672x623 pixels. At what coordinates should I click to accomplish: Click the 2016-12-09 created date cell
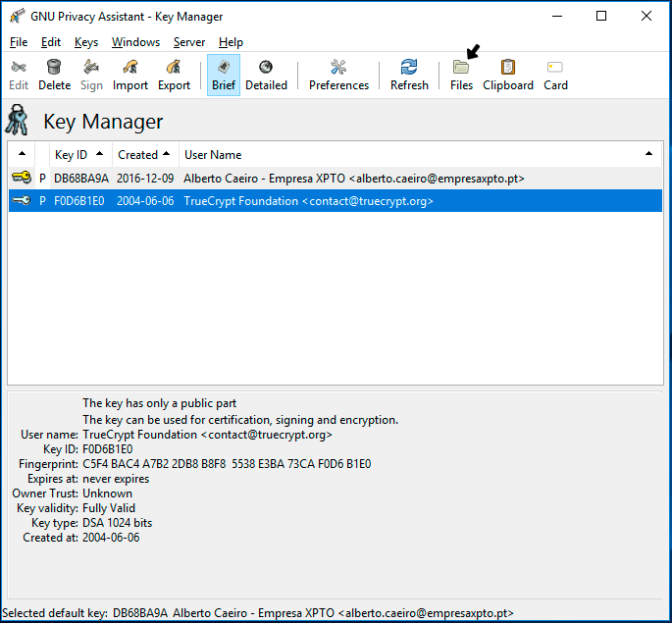click(145, 179)
